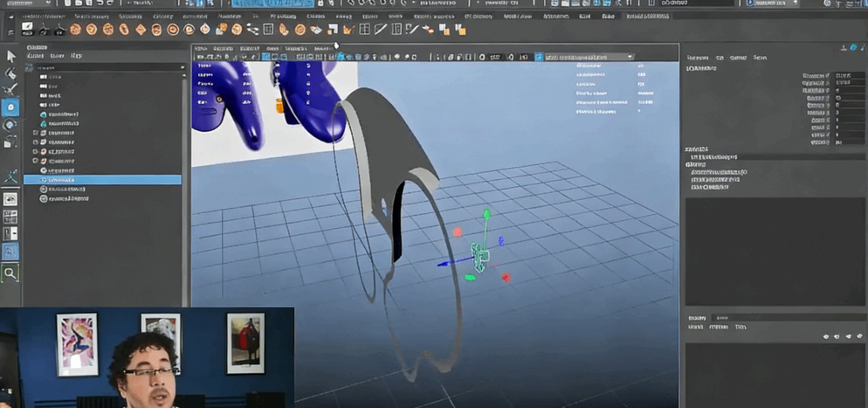The width and height of the screenshot is (868, 408).
Task: Toggle the highlighted grid button in viewport toolbar
Action: [265, 57]
